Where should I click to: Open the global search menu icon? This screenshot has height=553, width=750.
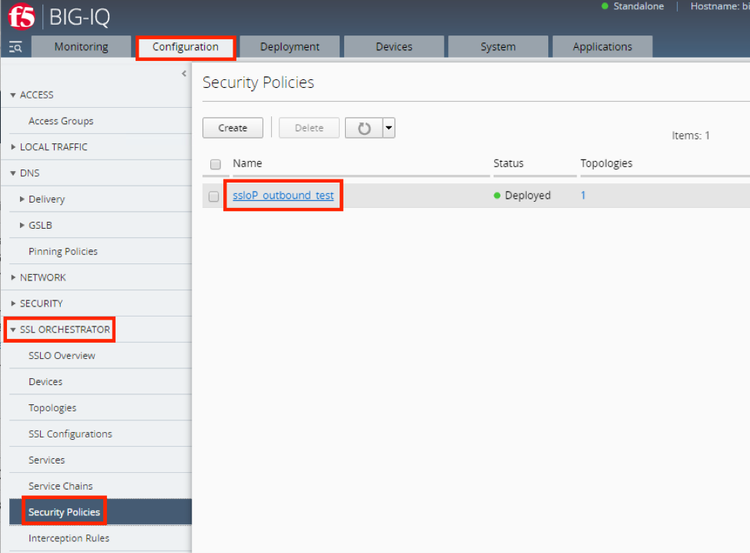pyautogui.click(x=15, y=47)
